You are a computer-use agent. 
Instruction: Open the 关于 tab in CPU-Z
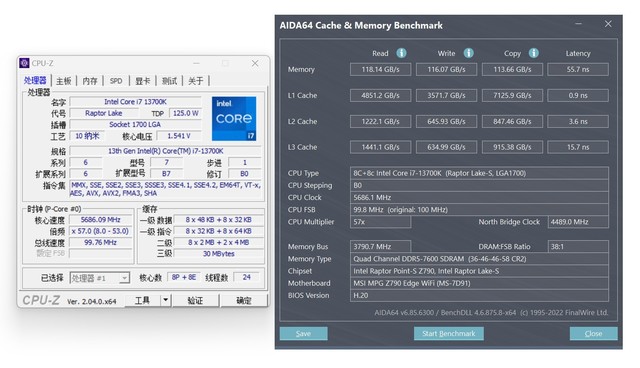(196, 81)
